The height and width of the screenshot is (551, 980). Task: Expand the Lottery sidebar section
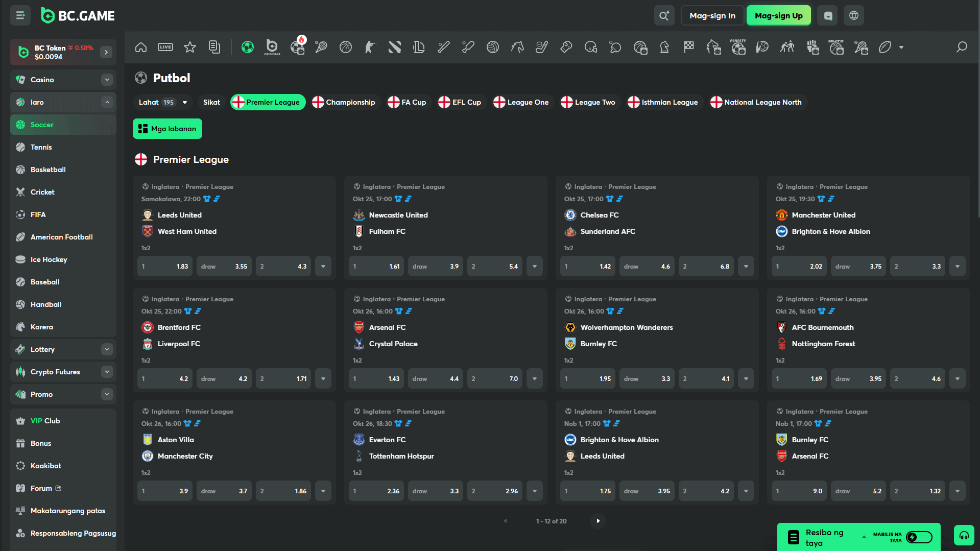107,349
